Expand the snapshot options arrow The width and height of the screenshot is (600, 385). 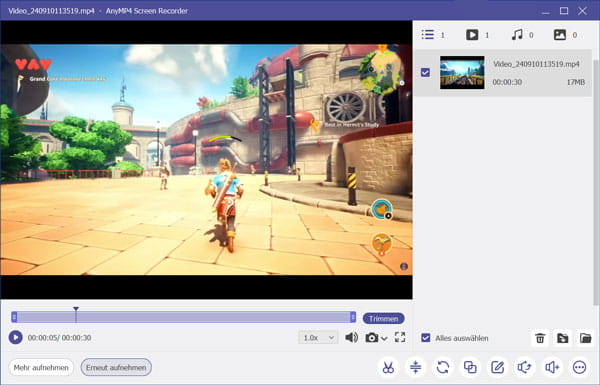tap(384, 338)
